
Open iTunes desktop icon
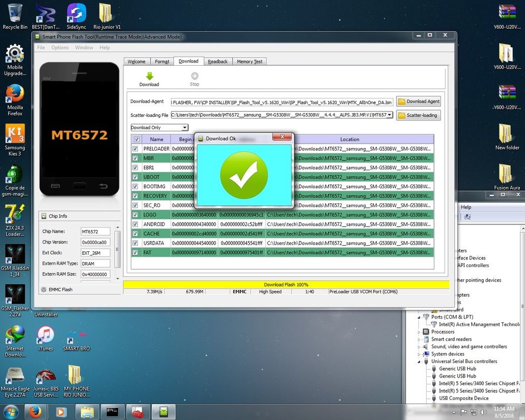[46, 336]
